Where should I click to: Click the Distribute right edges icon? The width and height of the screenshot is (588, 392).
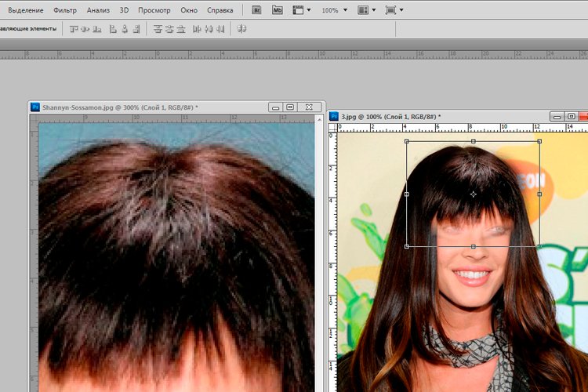[219, 29]
